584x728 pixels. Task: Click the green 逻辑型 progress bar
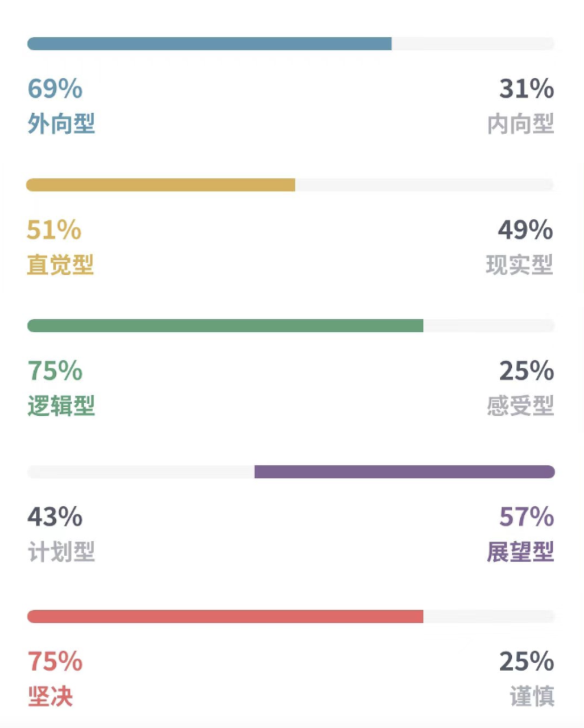point(225,326)
